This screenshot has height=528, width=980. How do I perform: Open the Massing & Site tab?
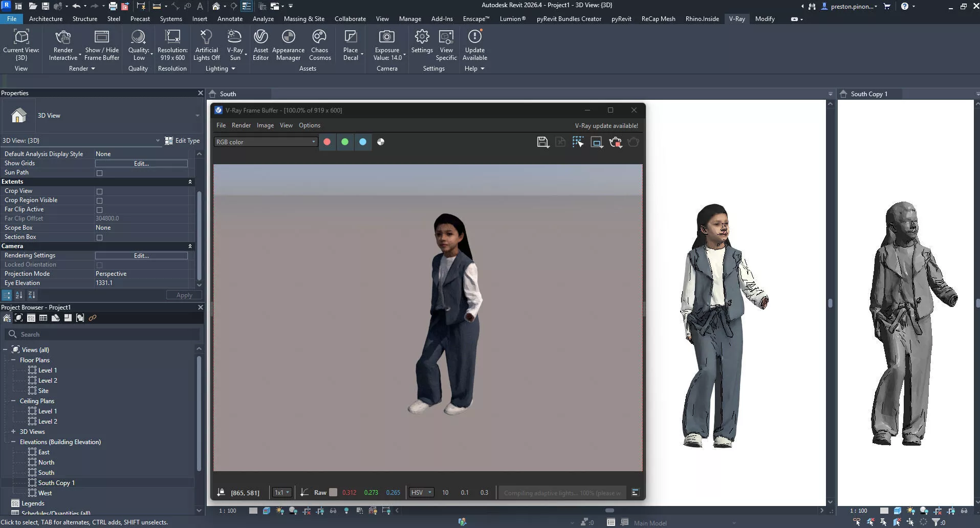(x=304, y=19)
